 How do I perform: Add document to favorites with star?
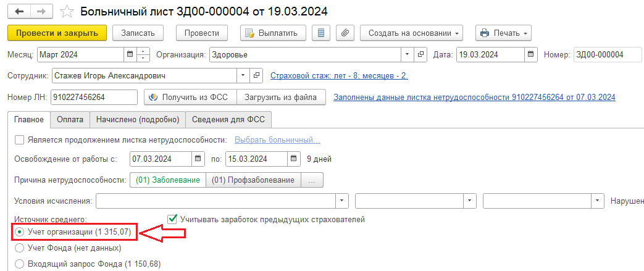pos(67,12)
